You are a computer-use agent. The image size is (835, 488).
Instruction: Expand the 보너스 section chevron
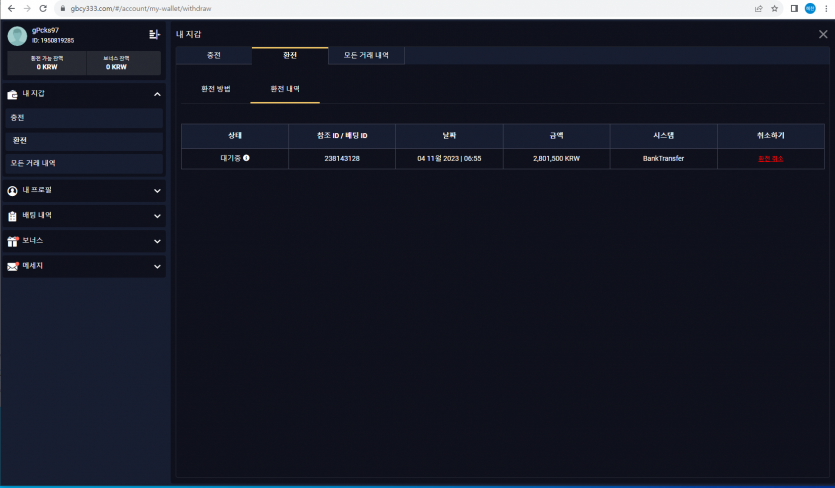[x=157, y=241]
